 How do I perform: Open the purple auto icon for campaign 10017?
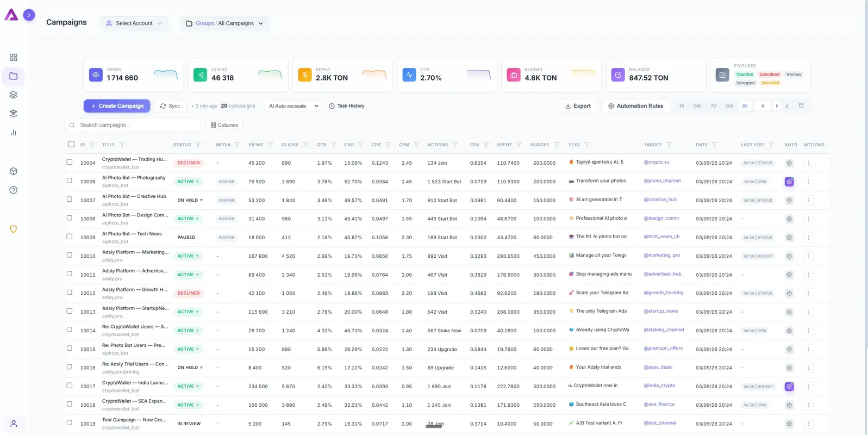click(x=789, y=387)
